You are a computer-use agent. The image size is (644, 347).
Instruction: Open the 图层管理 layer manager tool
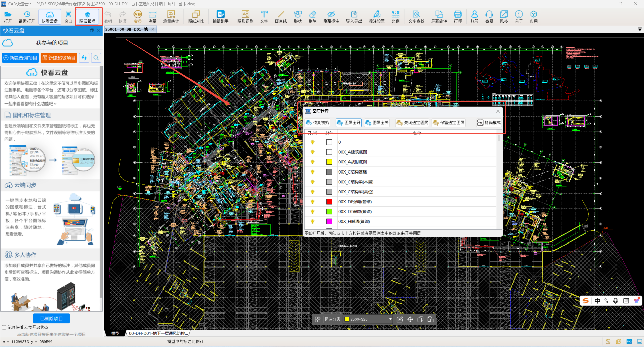[x=87, y=17]
